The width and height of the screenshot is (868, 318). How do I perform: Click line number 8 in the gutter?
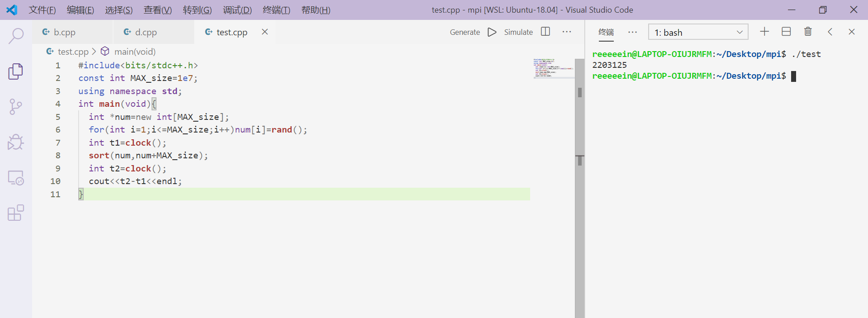[x=58, y=155]
